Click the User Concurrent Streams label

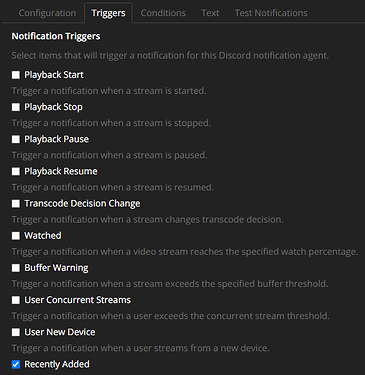click(x=77, y=300)
